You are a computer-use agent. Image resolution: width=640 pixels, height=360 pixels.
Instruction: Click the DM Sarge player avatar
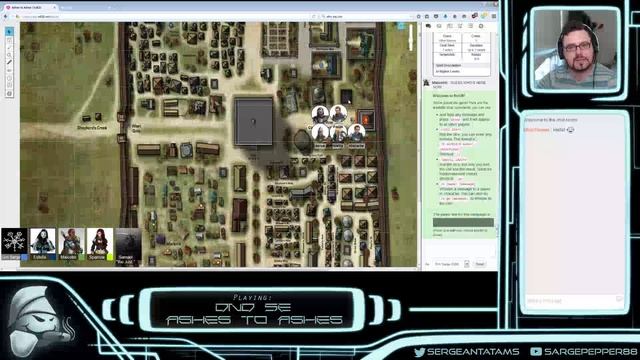[x=14, y=241]
